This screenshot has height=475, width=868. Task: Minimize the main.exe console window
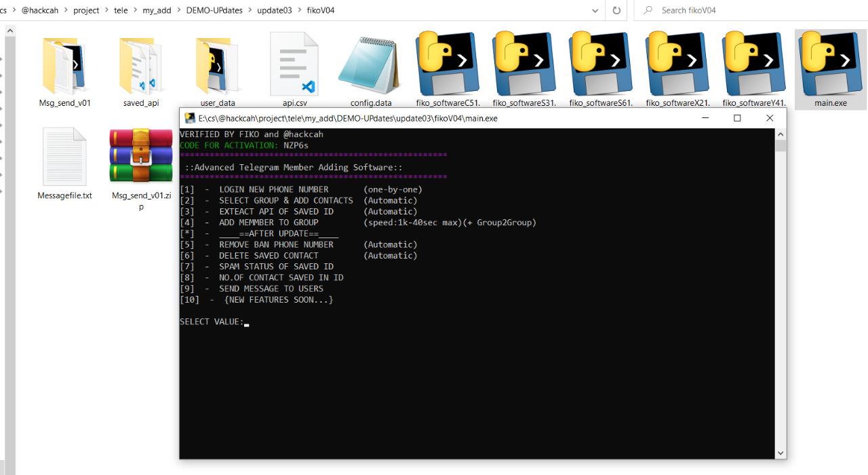706,118
